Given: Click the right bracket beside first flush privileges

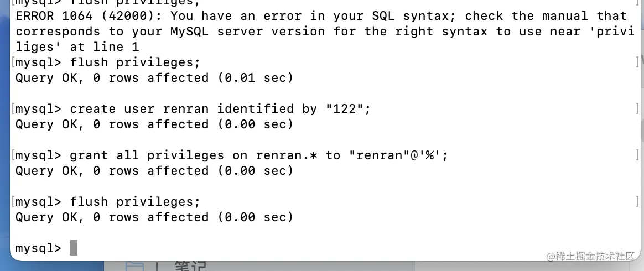Looking at the screenshot, I should pos(637,62).
